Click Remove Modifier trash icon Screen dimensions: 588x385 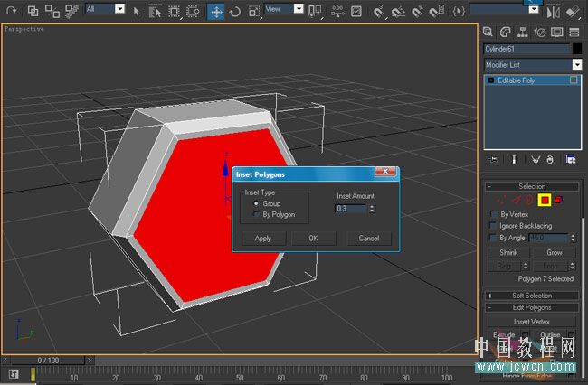click(550, 160)
